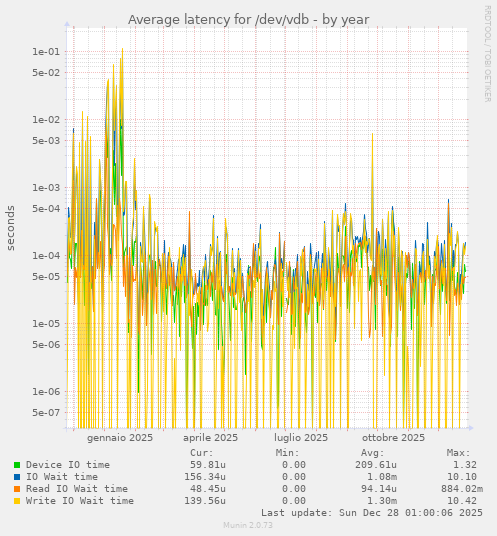Click the 'Read IO Wait time' legend label
Viewport: 497px width, 536px height.
(77, 489)
